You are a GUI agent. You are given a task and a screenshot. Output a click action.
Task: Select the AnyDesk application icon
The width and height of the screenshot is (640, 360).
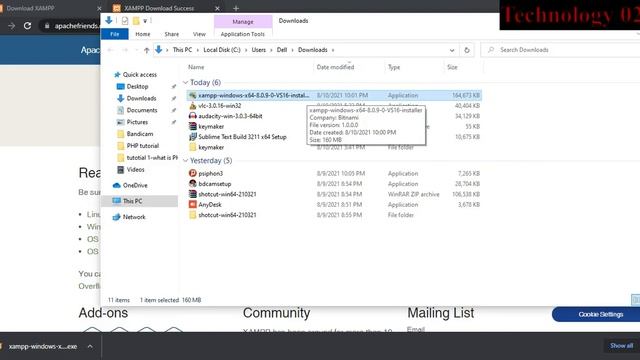coord(193,205)
